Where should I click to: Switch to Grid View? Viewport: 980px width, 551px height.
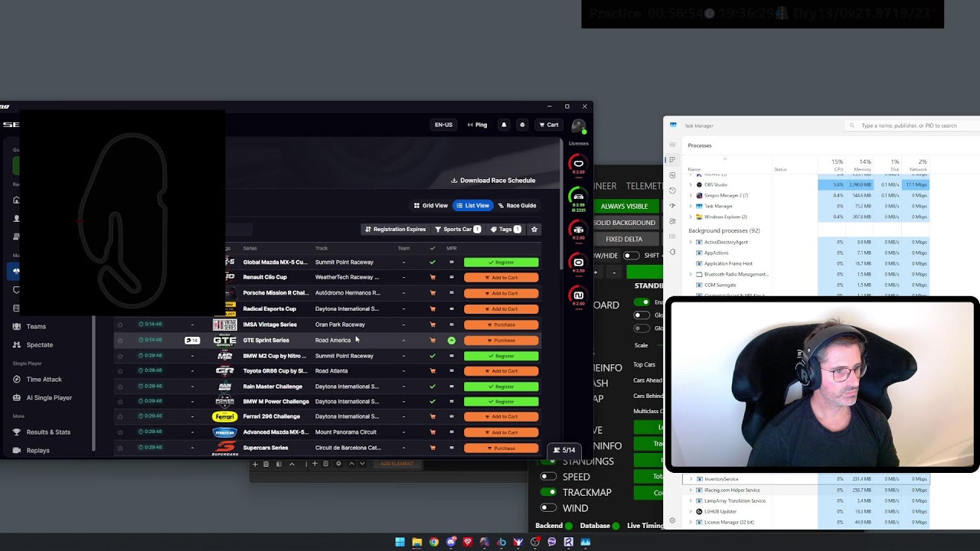pos(431,205)
